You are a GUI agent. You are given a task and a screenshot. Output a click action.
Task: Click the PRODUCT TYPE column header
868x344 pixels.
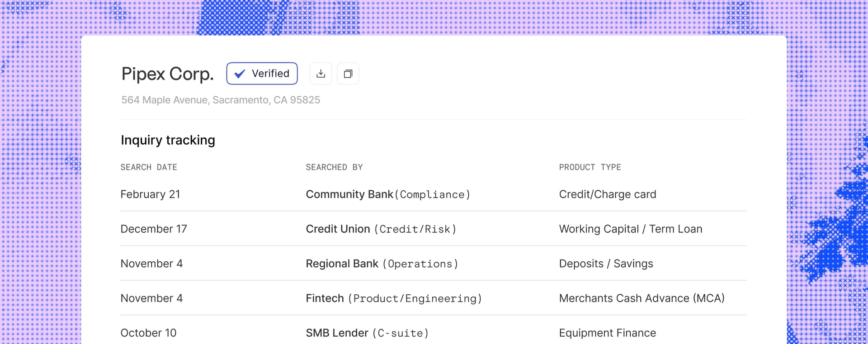[x=590, y=167]
